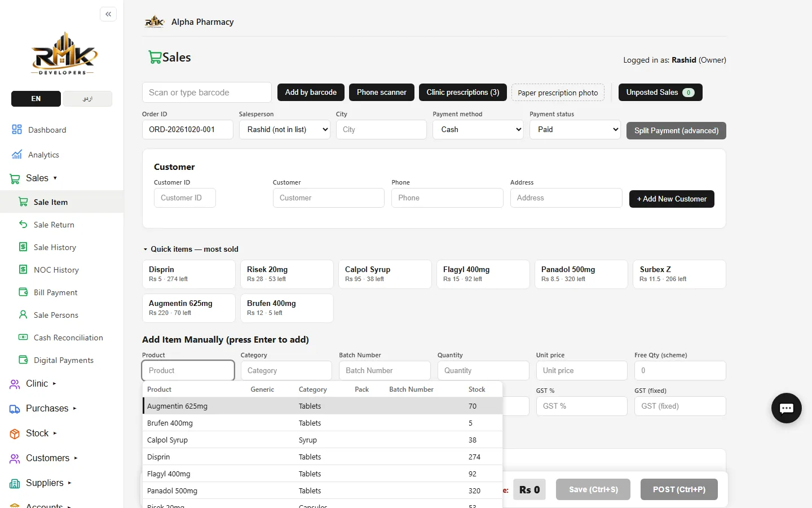
Task: Click the Dashboard icon in the sidebar
Action: click(17, 129)
